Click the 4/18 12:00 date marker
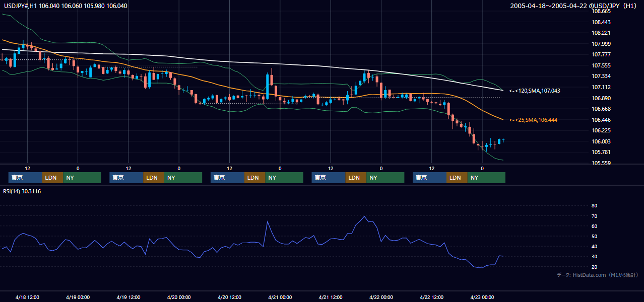This screenshot has height=302, width=644. click(x=28, y=297)
